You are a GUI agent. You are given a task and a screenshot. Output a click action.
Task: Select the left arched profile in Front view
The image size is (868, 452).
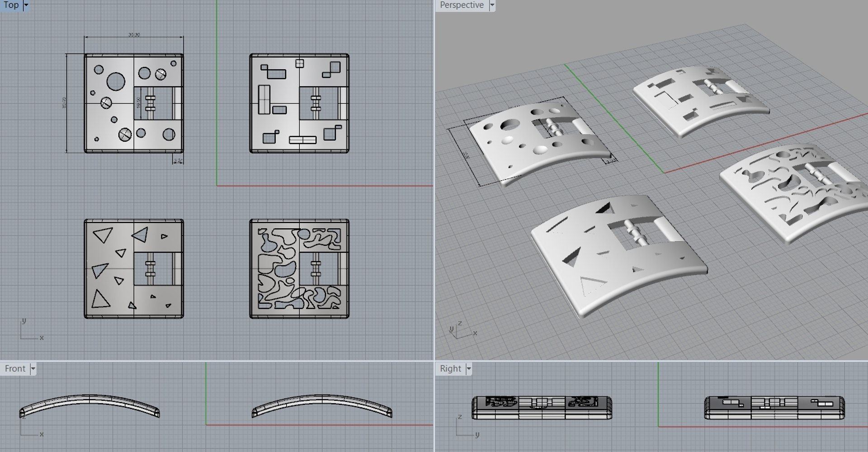pos(90,405)
